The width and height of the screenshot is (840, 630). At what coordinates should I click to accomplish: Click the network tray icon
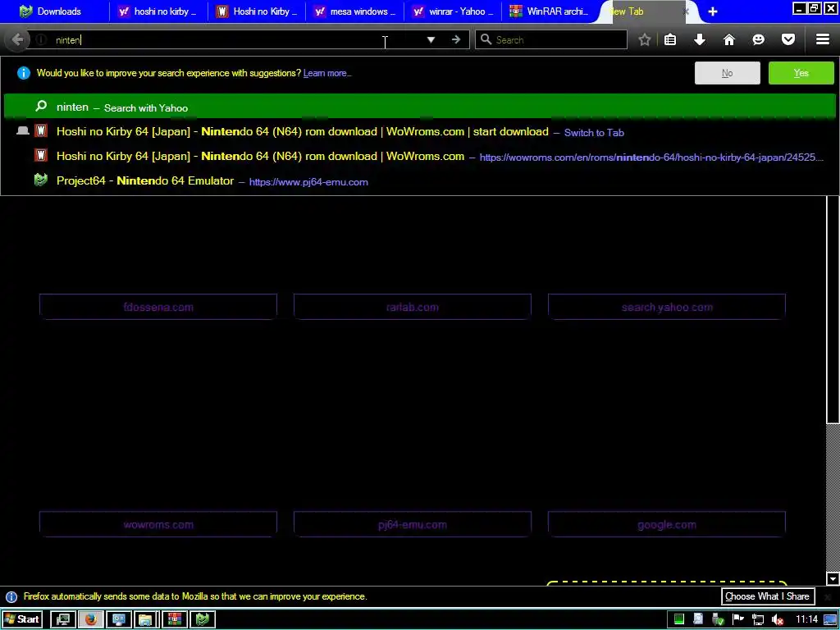(x=758, y=620)
